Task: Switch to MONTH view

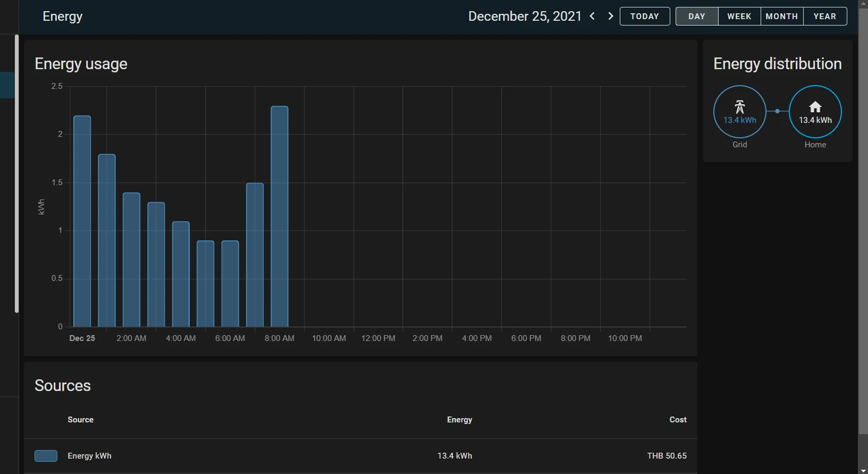Action: click(x=782, y=16)
